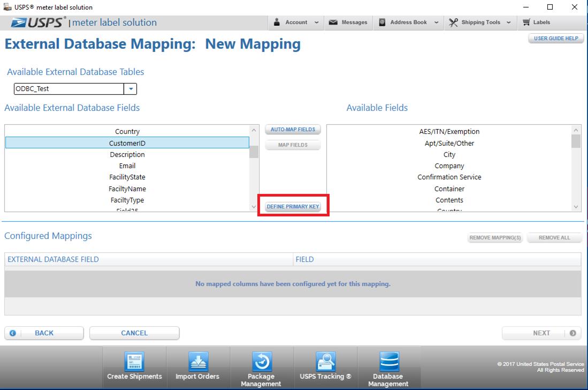The height and width of the screenshot is (390, 588).
Task: Open the Labels menu item
Action: 537,22
